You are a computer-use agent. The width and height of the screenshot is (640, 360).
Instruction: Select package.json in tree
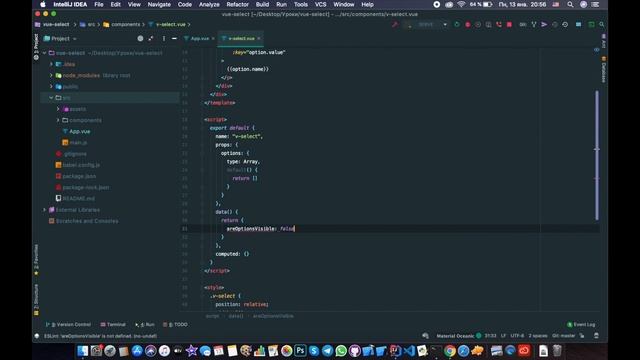(79, 176)
